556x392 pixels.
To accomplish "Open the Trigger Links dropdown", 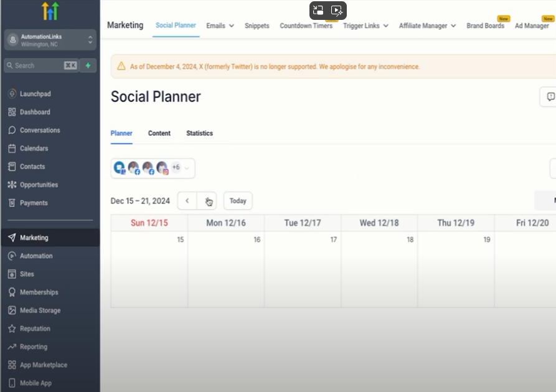I will [x=365, y=26].
